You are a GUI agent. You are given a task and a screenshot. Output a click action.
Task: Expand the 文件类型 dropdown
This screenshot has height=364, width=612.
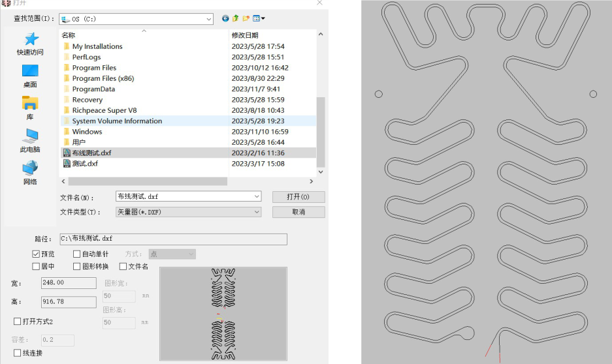(x=257, y=212)
